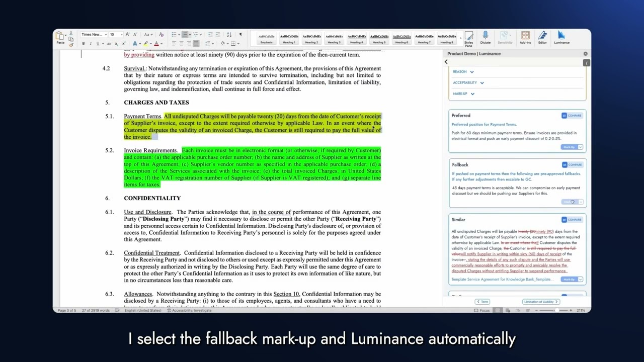644x362 pixels.
Task: Align text to the right
Action: pyautogui.click(x=189, y=44)
